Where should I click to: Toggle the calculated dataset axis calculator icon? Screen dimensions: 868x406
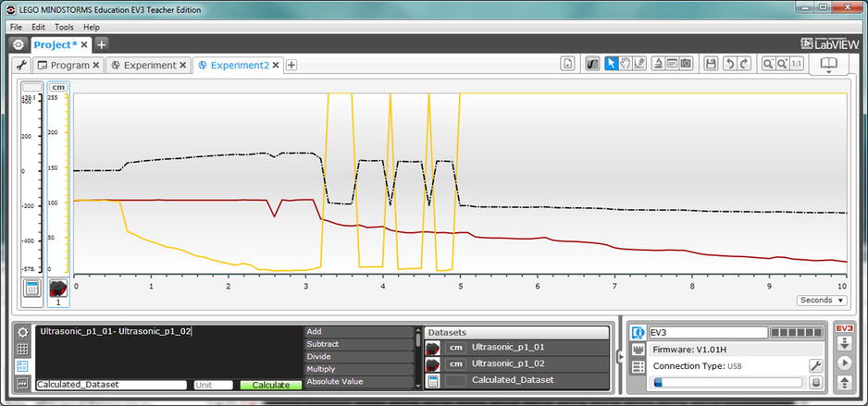coord(31,288)
